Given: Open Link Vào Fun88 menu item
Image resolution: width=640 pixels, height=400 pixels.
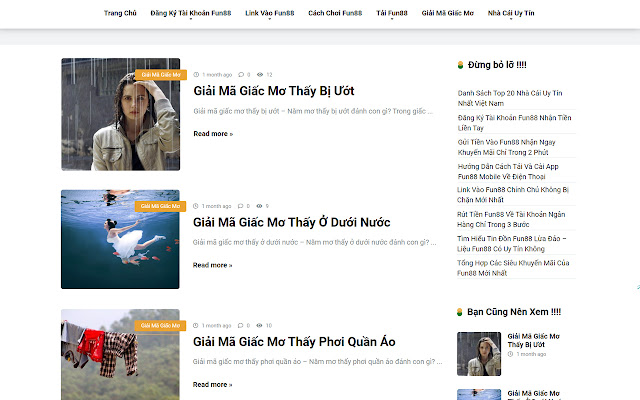Looking at the screenshot, I should (x=269, y=13).
